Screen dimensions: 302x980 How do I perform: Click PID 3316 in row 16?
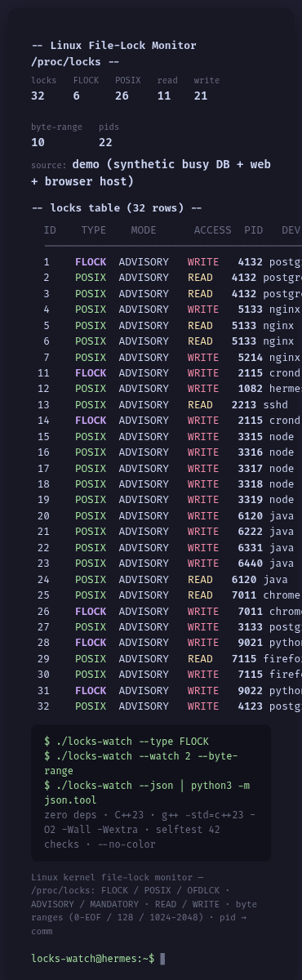pos(251,452)
